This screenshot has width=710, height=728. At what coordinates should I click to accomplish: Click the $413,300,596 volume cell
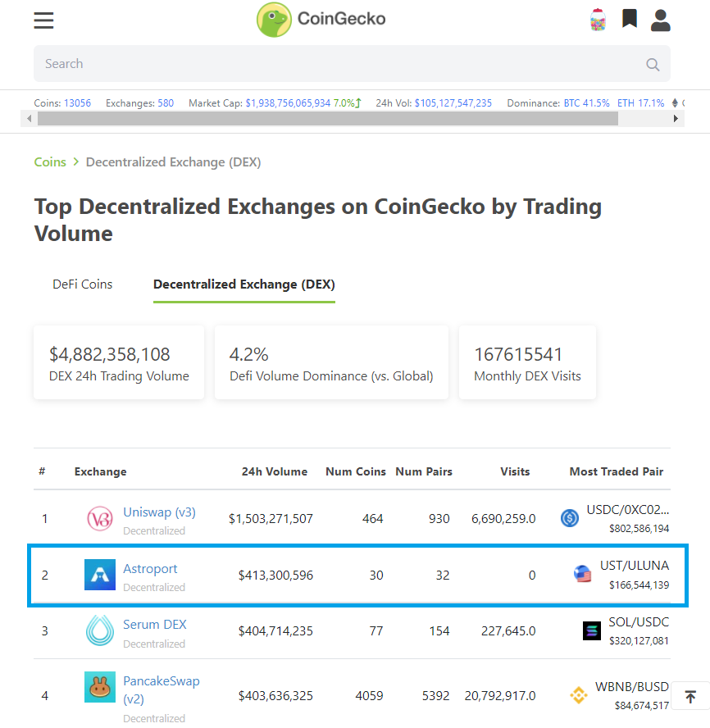click(x=275, y=576)
